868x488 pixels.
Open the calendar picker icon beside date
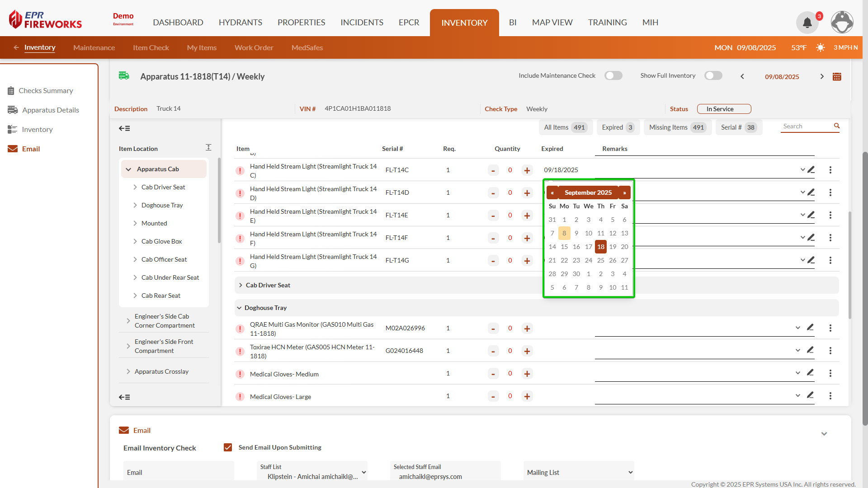(837, 77)
